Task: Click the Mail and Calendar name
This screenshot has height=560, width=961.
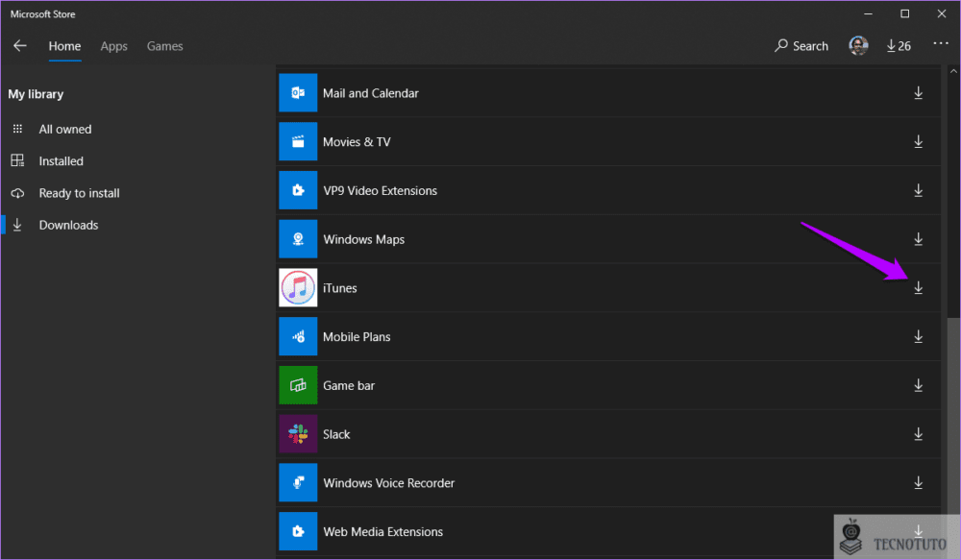Action: (x=371, y=93)
